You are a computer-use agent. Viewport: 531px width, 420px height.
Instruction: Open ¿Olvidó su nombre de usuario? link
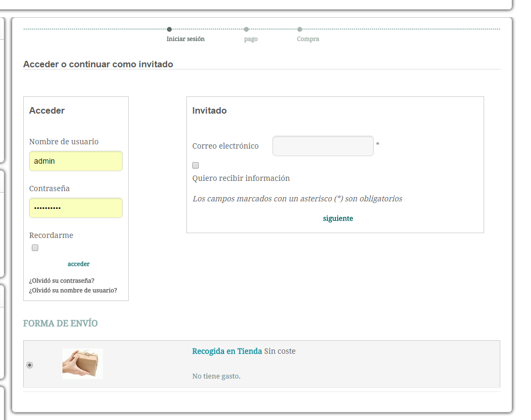73,290
